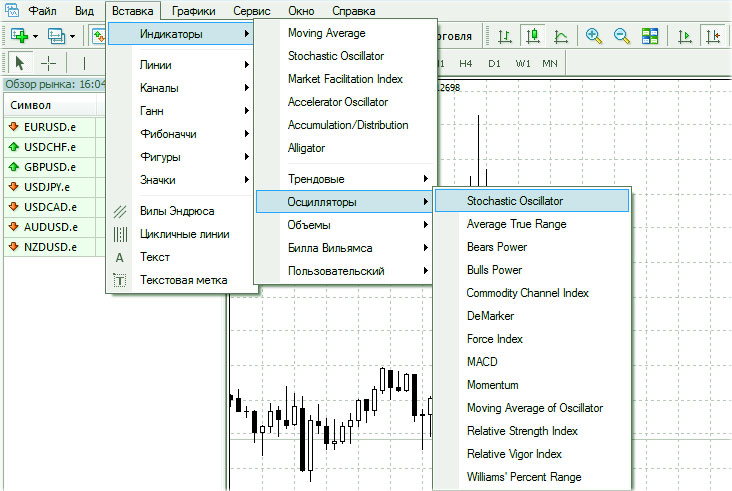This screenshot has width=732, height=491.
Task: Click the tile windows grid icon
Action: click(650, 36)
